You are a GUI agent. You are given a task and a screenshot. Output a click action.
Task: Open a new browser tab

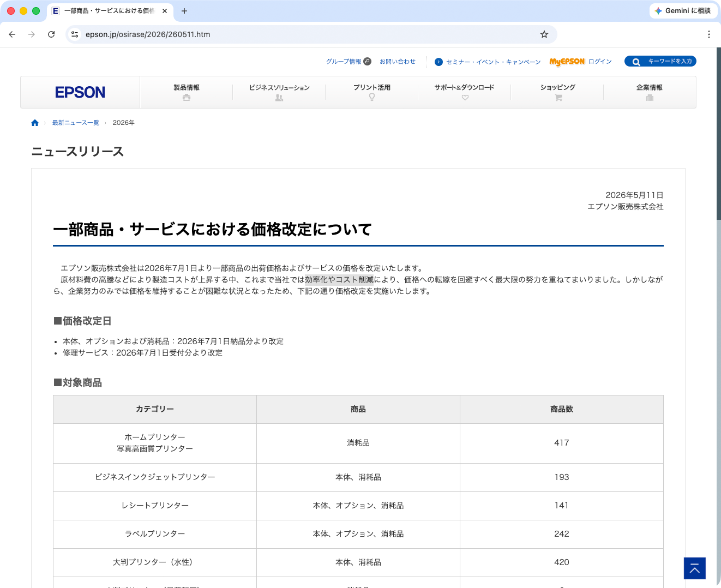[184, 11]
